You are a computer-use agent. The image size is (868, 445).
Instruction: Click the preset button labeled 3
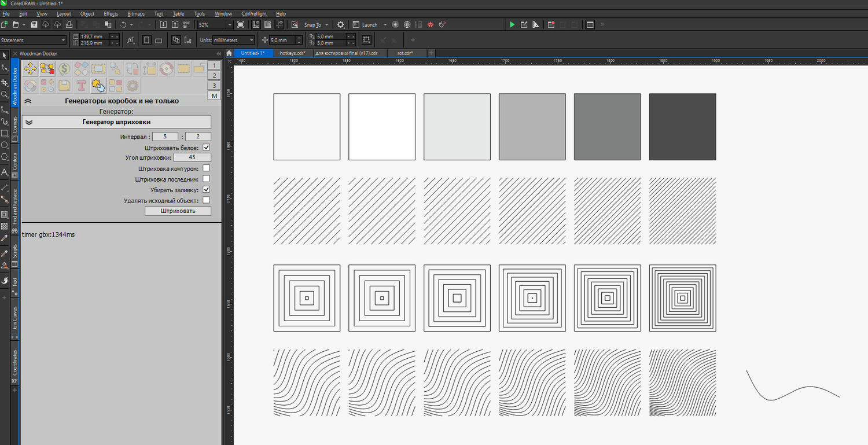(214, 85)
